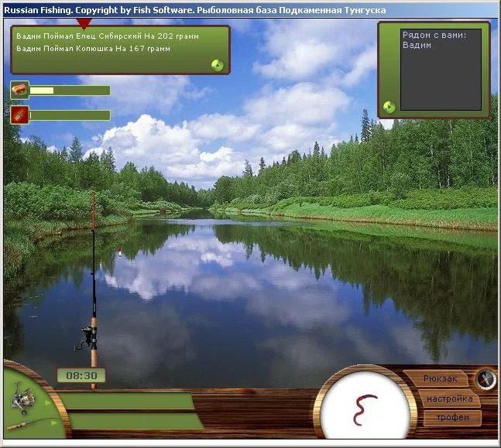The width and height of the screenshot is (501, 448).
Task: Click the compass icon near Рюкзак
Action: coord(486,378)
